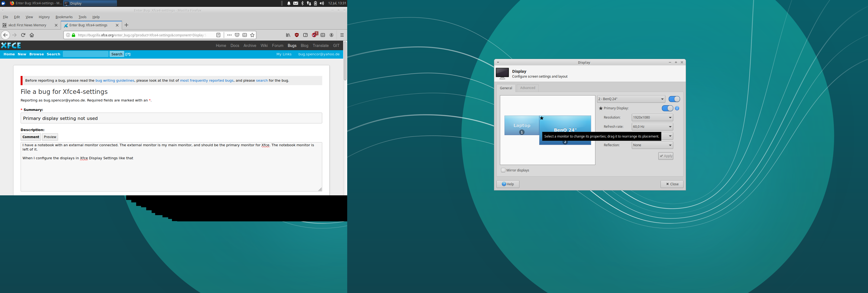
Task: Click the Firefox home icon
Action: [32, 35]
